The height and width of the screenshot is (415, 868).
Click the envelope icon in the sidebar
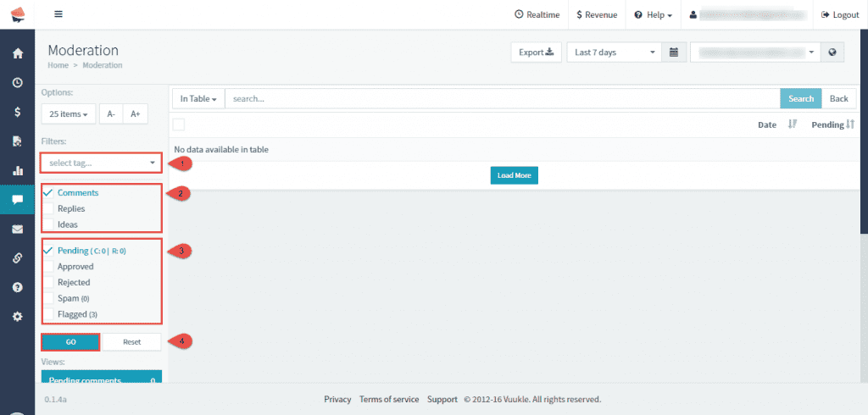click(x=17, y=229)
